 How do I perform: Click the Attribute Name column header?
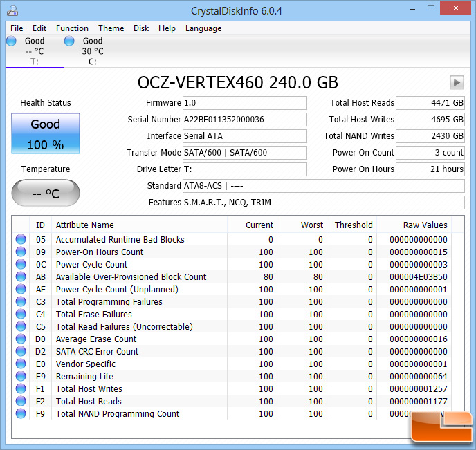[x=139, y=225]
